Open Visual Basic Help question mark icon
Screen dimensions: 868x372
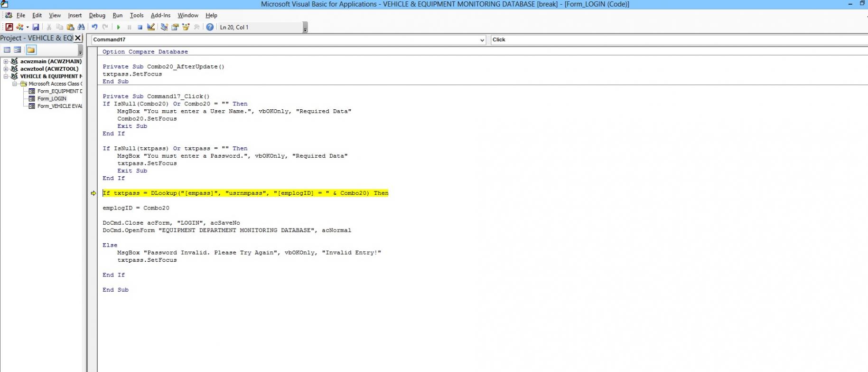click(210, 27)
